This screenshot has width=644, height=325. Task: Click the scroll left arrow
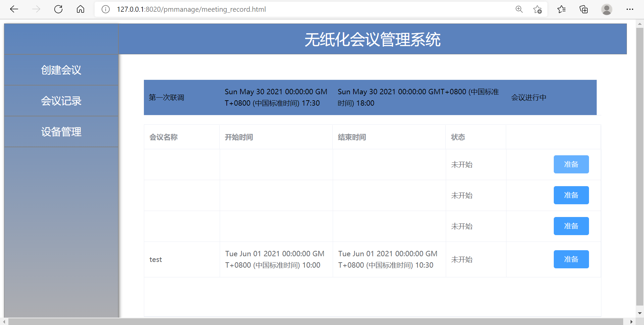[4, 322]
